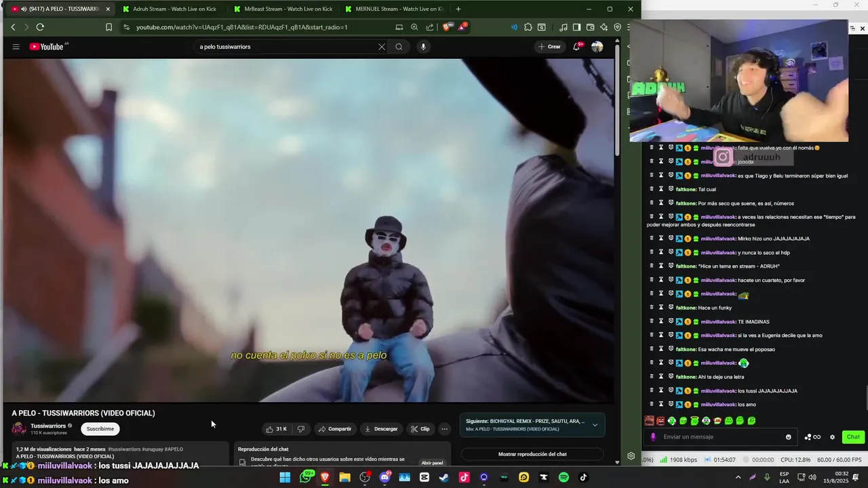Pause the video by clicking the player
This screenshot has width=868, height=488.
(309, 230)
